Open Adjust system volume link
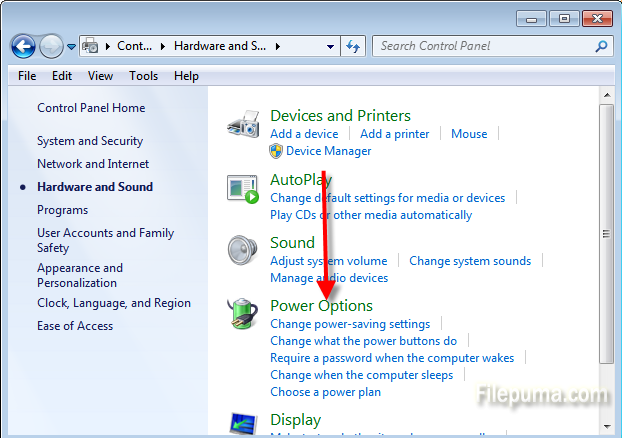The height and width of the screenshot is (438, 622). click(328, 261)
